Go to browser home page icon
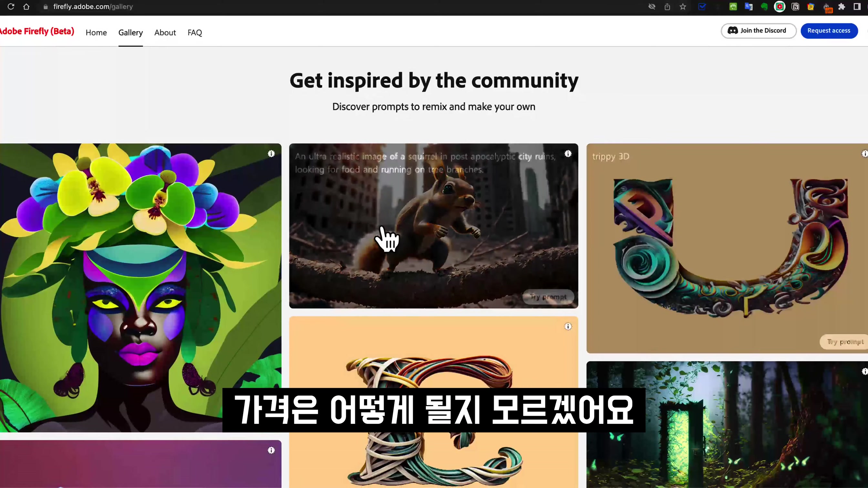Screen dimensions: 868x488 point(26,6)
